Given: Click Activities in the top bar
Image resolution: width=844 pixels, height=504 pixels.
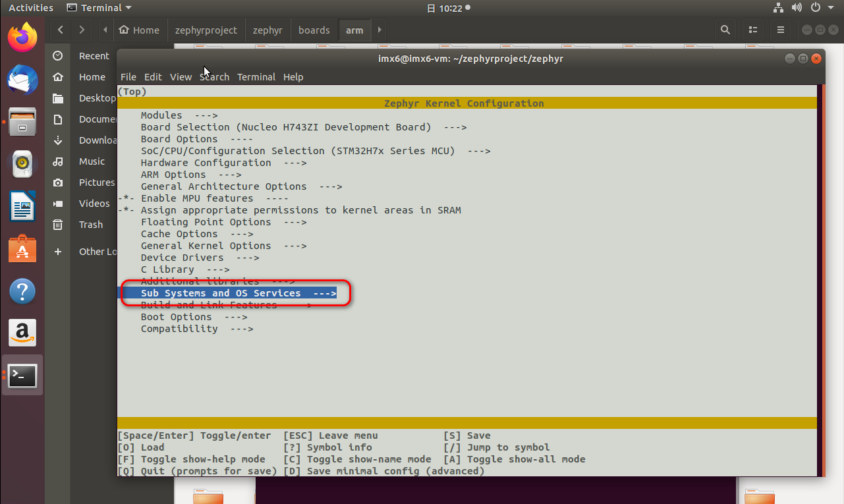Looking at the screenshot, I should pos(30,7).
